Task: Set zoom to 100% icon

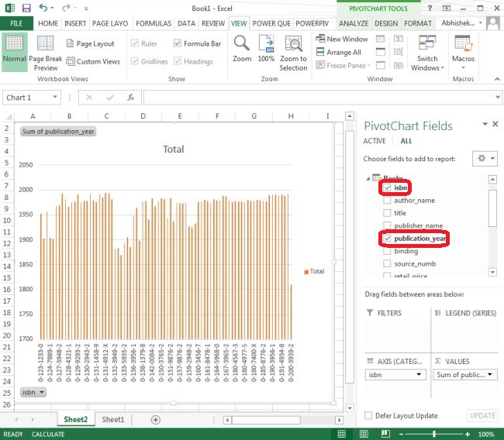Action: (266, 45)
